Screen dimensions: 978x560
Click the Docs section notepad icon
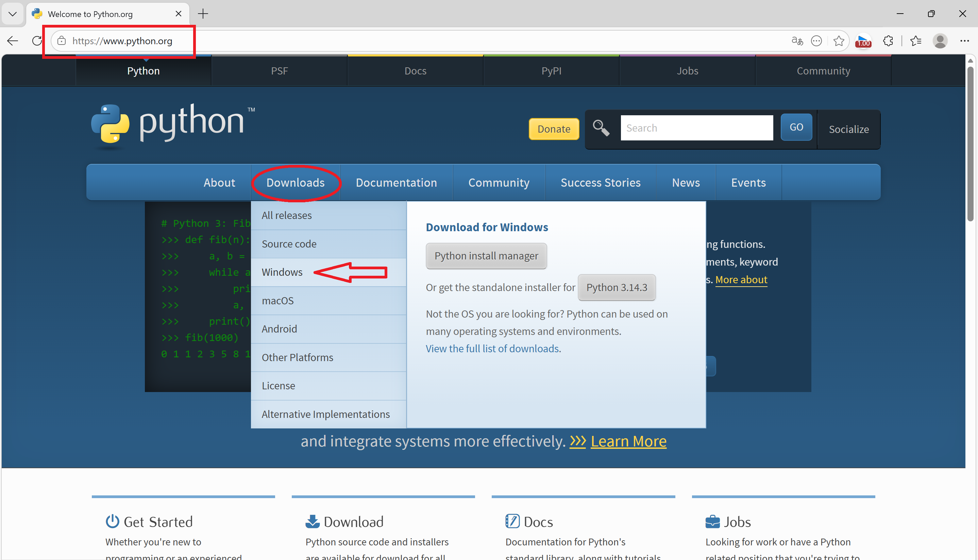pyautogui.click(x=512, y=522)
